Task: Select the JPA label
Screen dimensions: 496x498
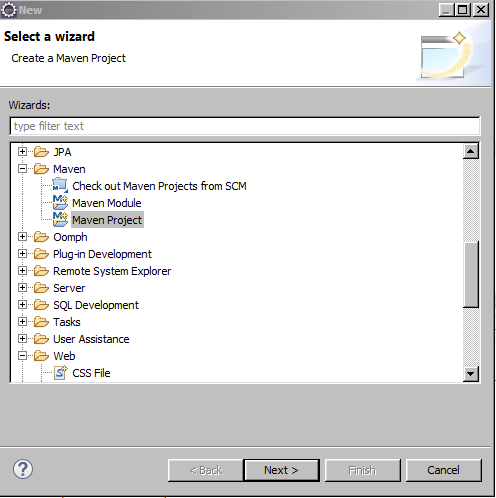Action: click(x=62, y=152)
